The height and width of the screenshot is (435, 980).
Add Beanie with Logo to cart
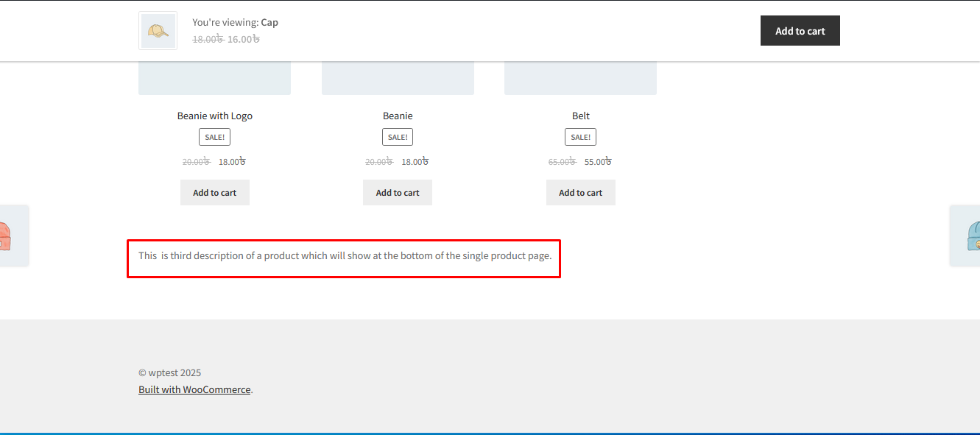(214, 193)
